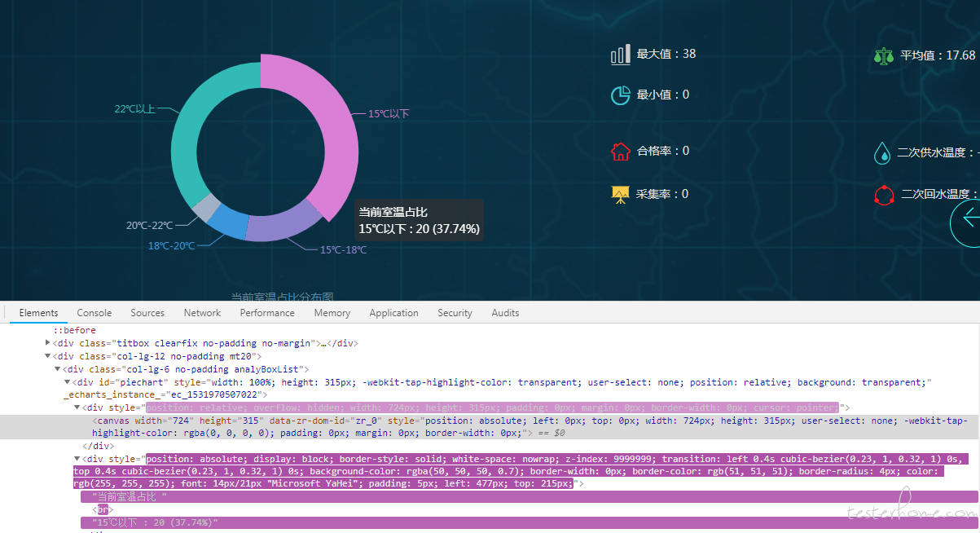
Task: Switch to the Memory tab
Action: [332, 313]
